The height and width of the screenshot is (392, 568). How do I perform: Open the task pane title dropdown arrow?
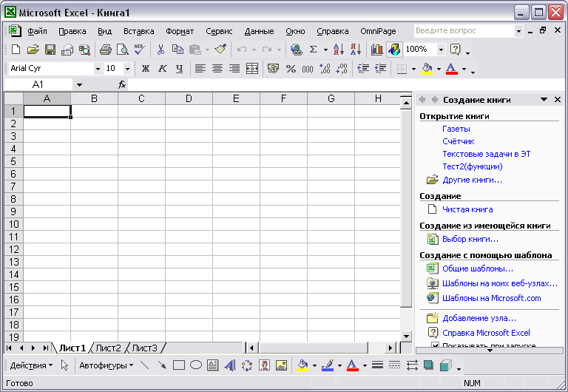pos(544,100)
